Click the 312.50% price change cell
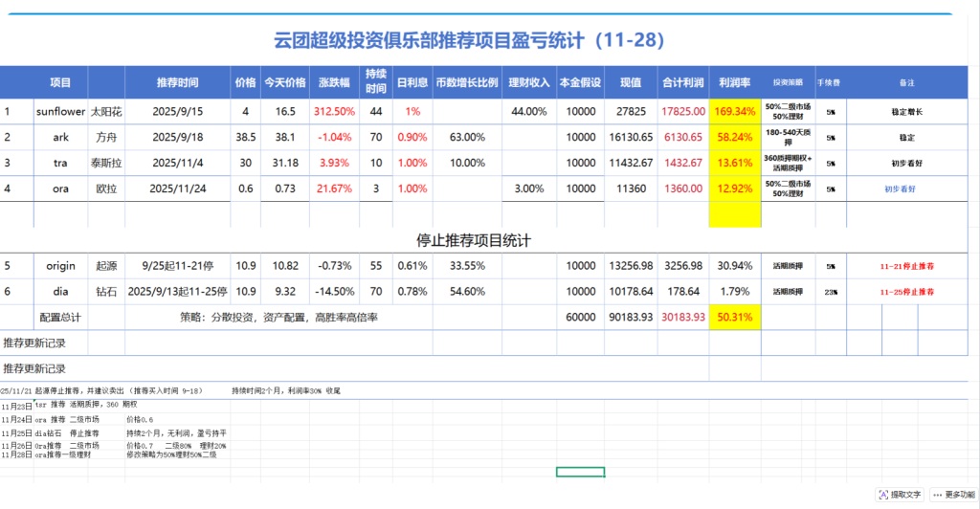The height and width of the screenshot is (509, 980). (335, 111)
